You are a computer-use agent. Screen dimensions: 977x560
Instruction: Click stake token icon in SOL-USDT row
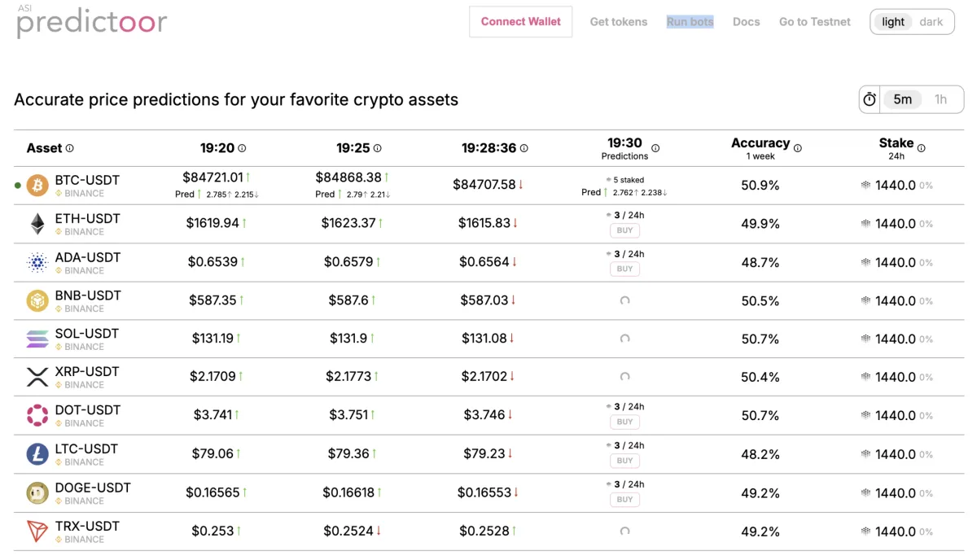tap(865, 339)
